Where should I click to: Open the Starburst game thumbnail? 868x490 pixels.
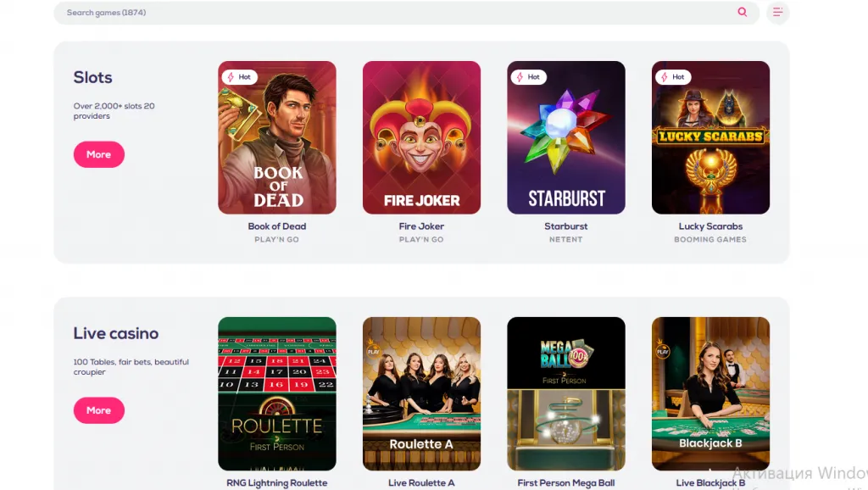pyautogui.click(x=566, y=137)
